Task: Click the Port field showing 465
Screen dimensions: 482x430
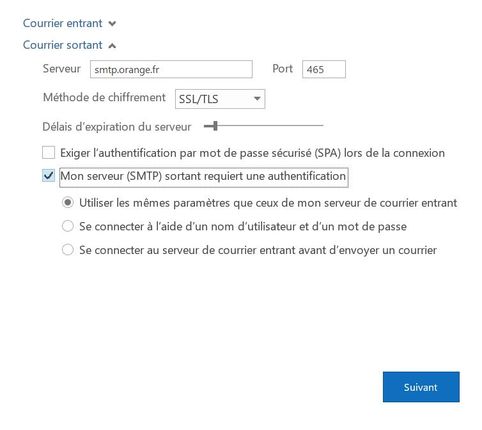Action: (x=324, y=69)
